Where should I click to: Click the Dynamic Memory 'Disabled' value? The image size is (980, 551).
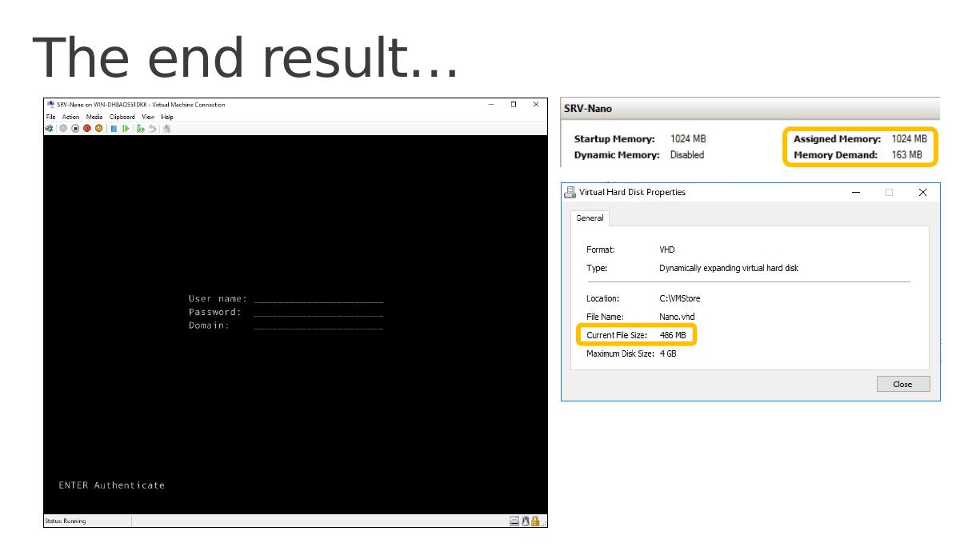coord(687,154)
